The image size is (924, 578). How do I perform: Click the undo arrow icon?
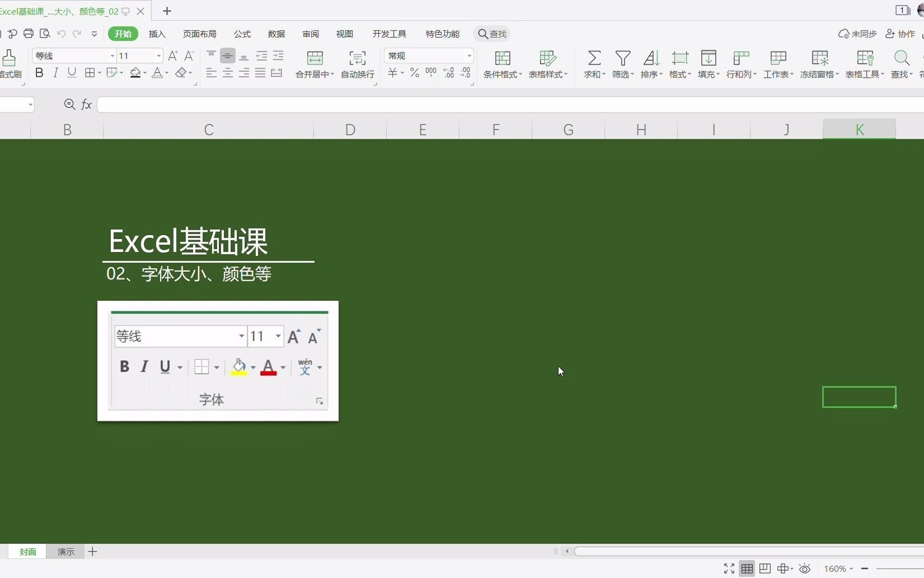click(x=62, y=34)
